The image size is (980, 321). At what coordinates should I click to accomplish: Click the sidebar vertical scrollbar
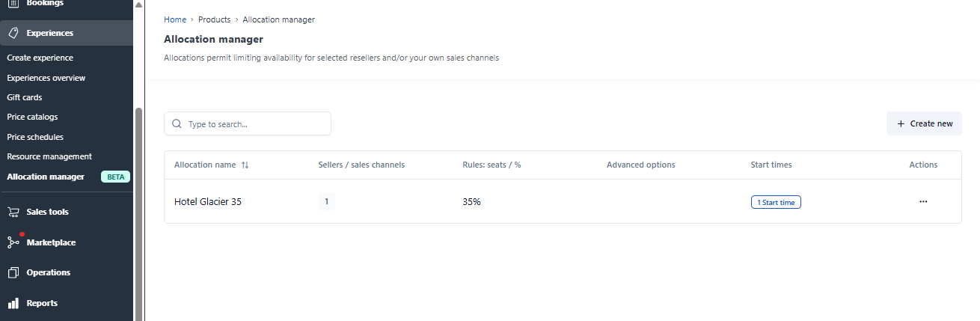138,210
